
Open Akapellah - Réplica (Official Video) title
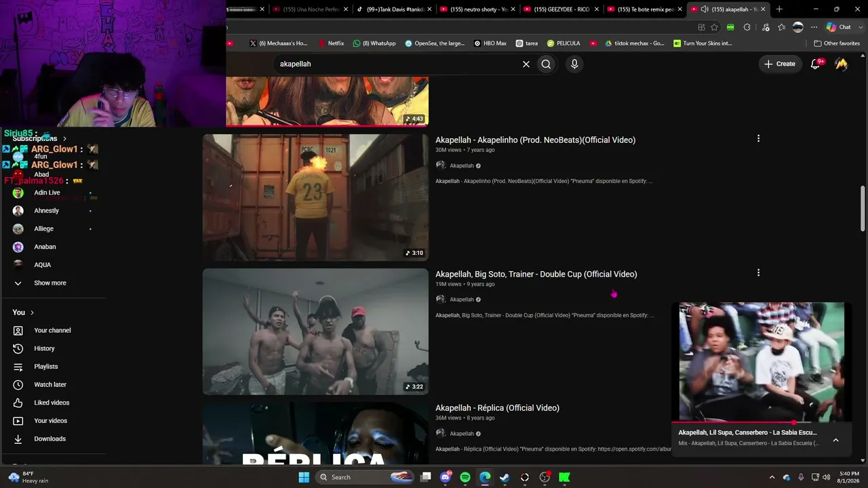pyautogui.click(x=497, y=408)
